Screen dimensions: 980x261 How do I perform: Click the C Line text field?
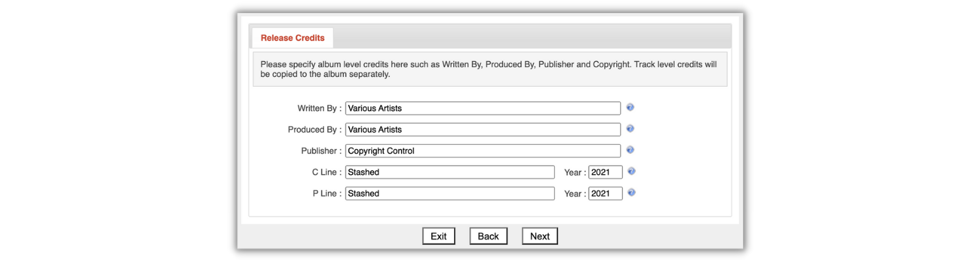449,172
